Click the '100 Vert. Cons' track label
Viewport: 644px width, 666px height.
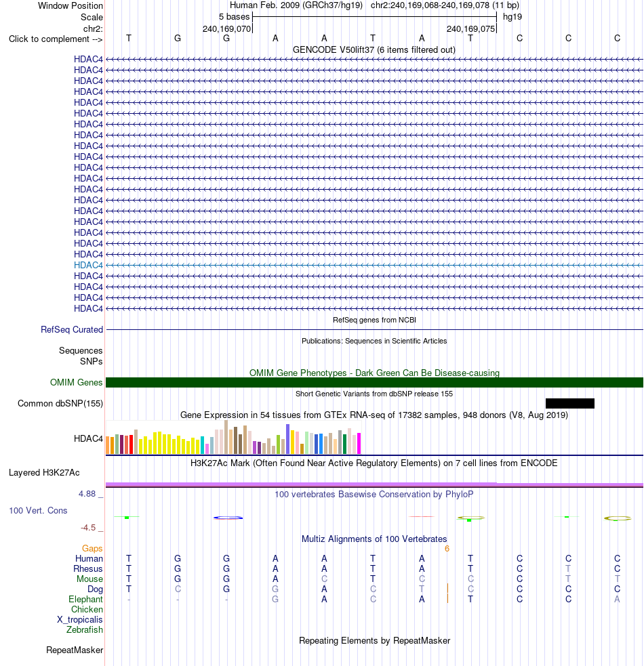click(x=38, y=511)
